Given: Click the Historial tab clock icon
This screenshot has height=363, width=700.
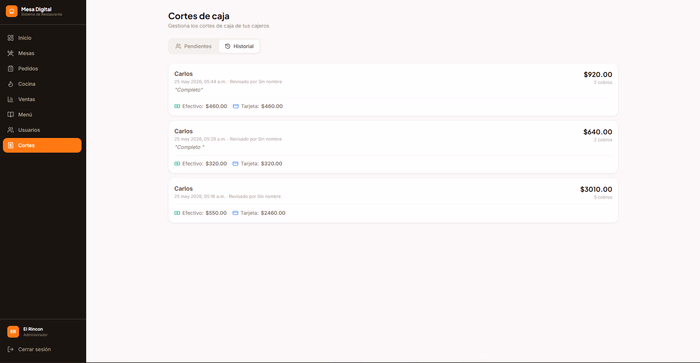Looking at the screenshot, I should (x=227, y=46).
